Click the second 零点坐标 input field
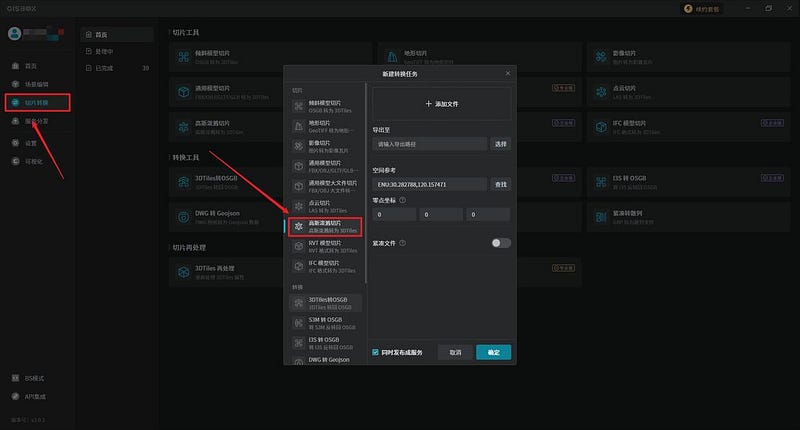800x430 pixels. pos(441,215)
